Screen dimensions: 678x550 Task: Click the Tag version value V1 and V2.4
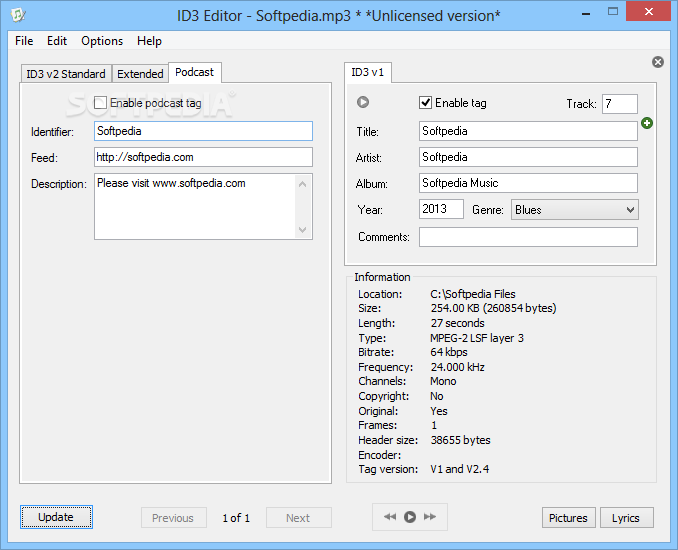(460, 469)
